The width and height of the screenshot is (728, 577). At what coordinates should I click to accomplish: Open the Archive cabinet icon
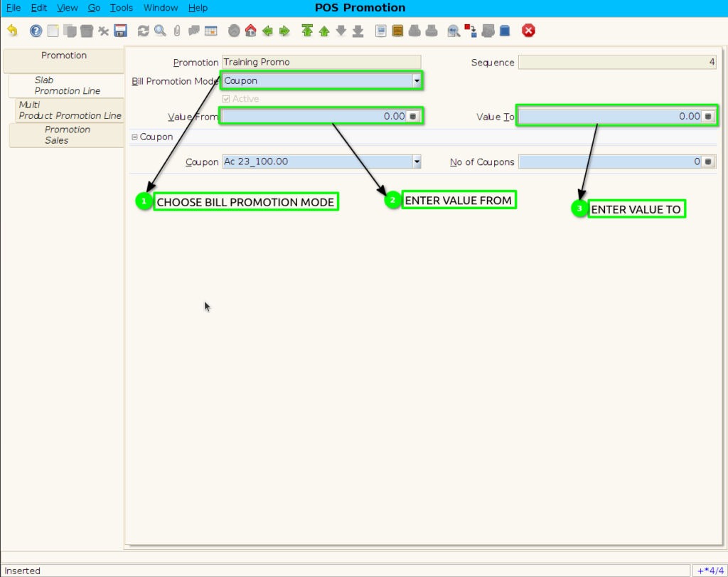pyautogui.click(x=397, y=31)
